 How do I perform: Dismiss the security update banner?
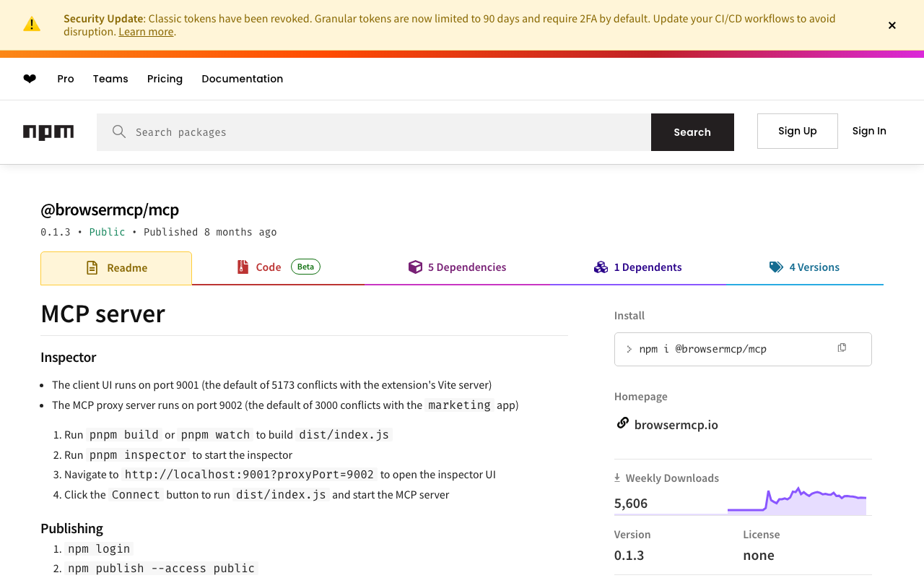coord(892,25)
